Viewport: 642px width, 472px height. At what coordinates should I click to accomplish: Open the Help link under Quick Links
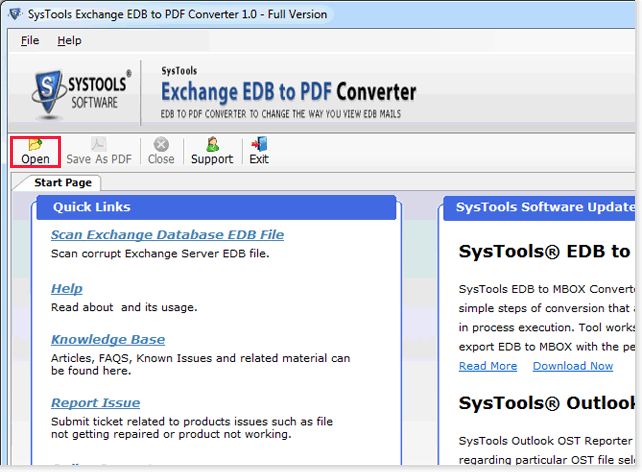66,288
